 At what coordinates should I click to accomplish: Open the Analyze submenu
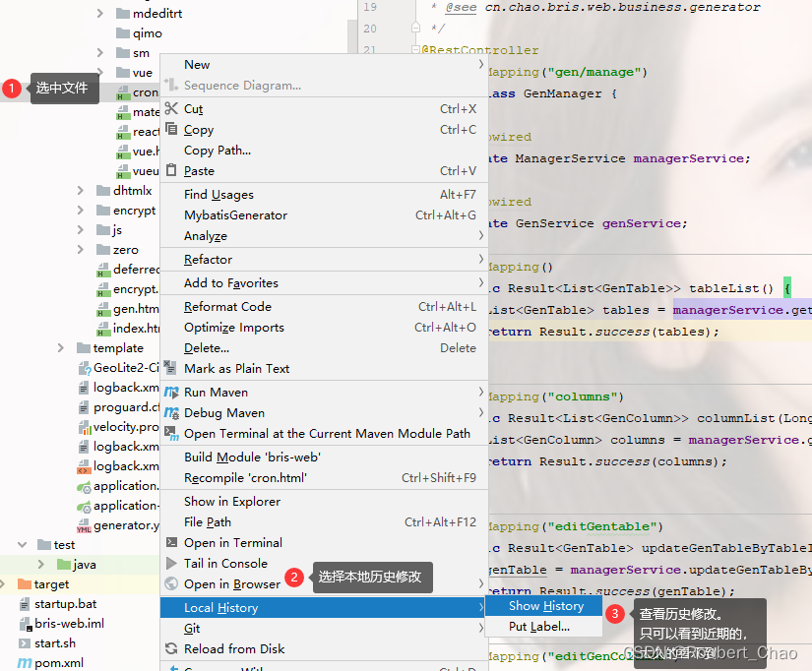324,236
